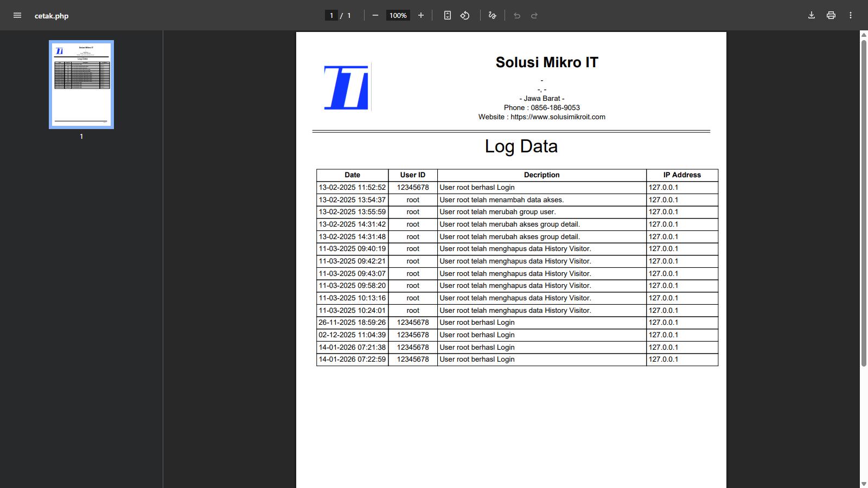Select the page 1 thumbnail
Screen dimensions: 868x488
click(81, 85)
